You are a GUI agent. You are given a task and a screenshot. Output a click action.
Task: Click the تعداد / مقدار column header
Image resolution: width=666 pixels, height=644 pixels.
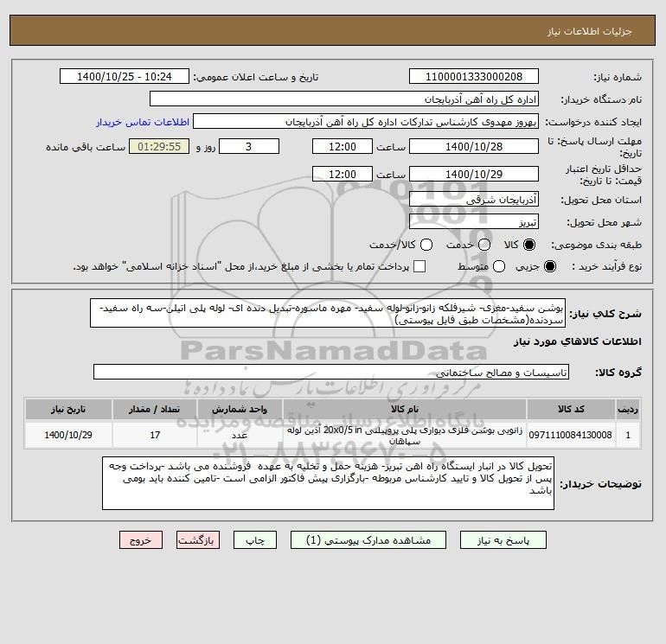[x=155, y=409]
